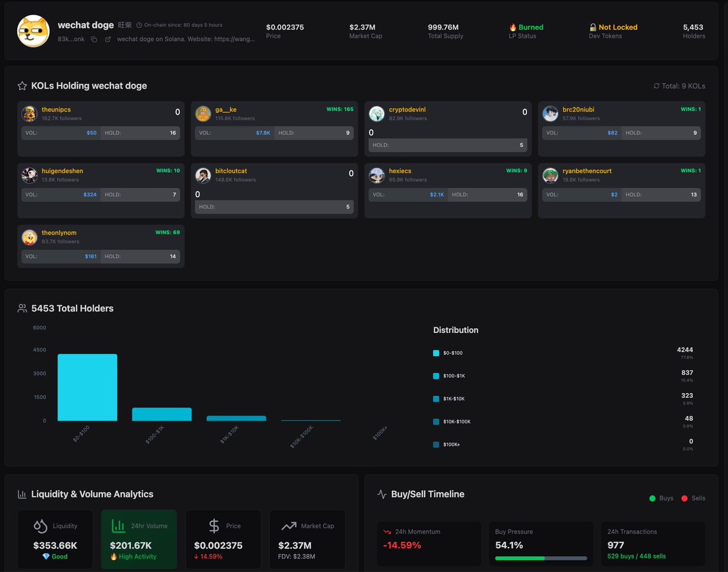Click the $324 volume value for huigendeshen

(90, 195)
